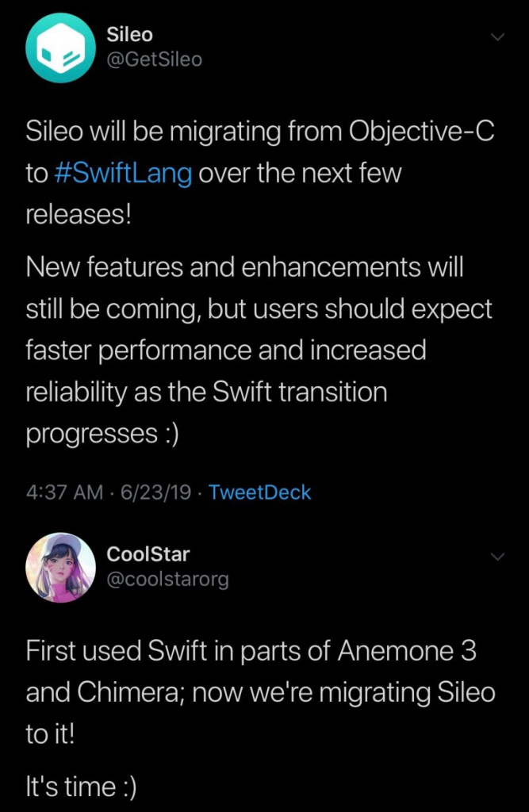Click the Sileo display name
Screen dimensions: 529x812
(x=129, y=34)
